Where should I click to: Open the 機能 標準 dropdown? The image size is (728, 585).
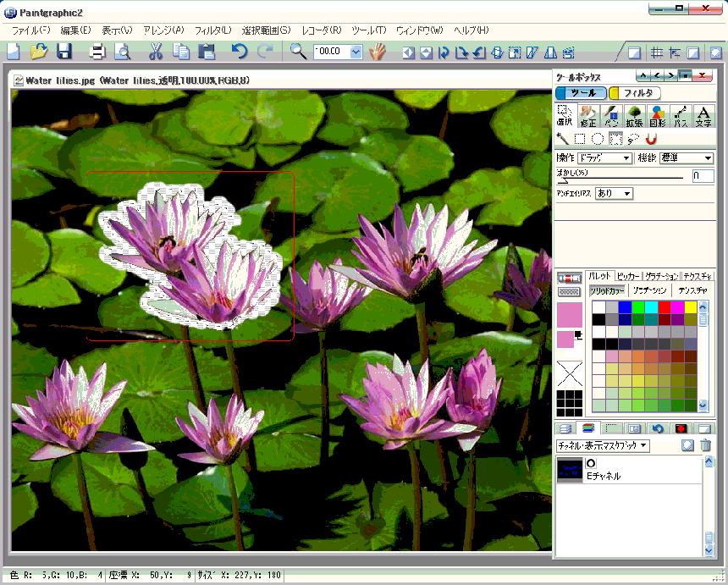687,157
